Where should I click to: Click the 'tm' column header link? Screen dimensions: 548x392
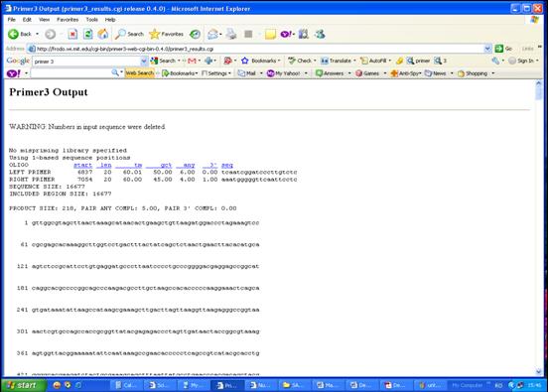[x=129, y=165]
